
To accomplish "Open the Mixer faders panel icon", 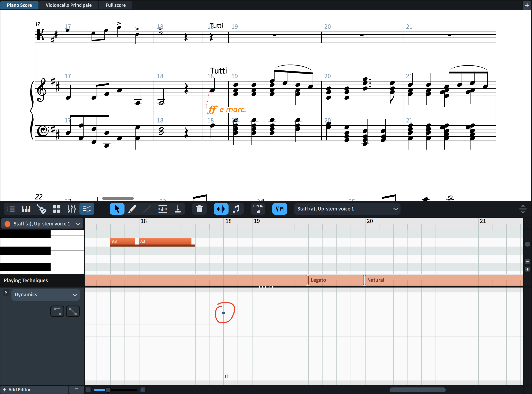I will [71, 209].
